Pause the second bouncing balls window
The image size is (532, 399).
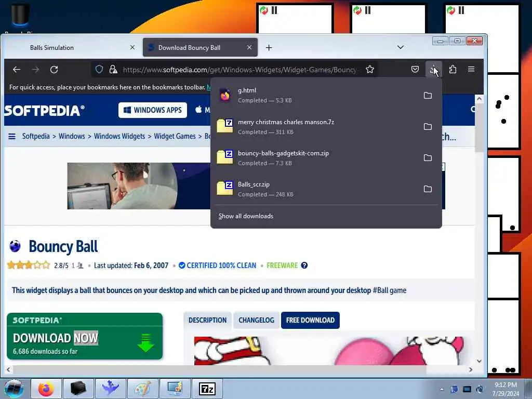tap(368, 10)
